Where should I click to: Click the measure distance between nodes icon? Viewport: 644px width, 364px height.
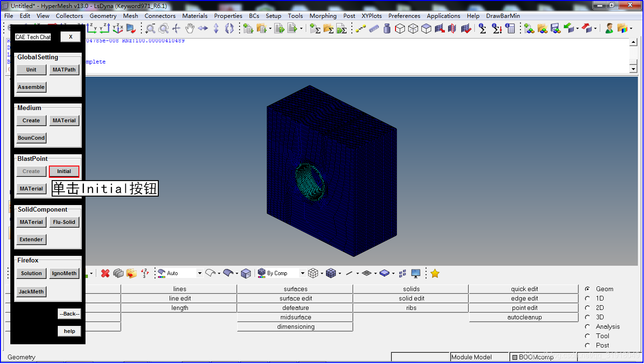coord(361,29)
